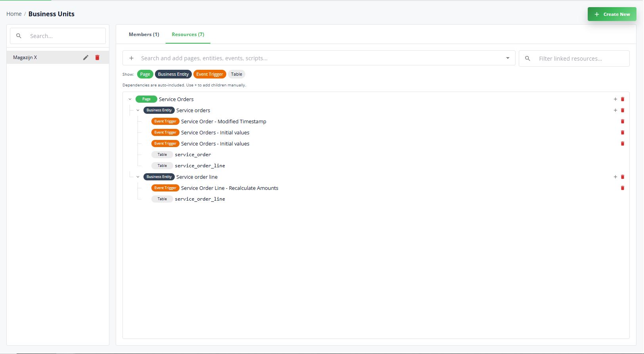Click the plus icon in the add-resources search
Image resolution: width=644 pixels, height=354 pixels.
[131, 58]
